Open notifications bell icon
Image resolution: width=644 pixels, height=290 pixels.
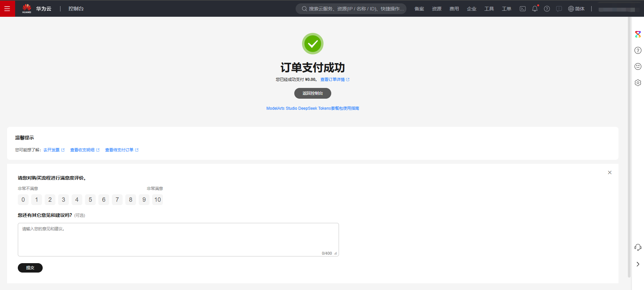(535, 9)
